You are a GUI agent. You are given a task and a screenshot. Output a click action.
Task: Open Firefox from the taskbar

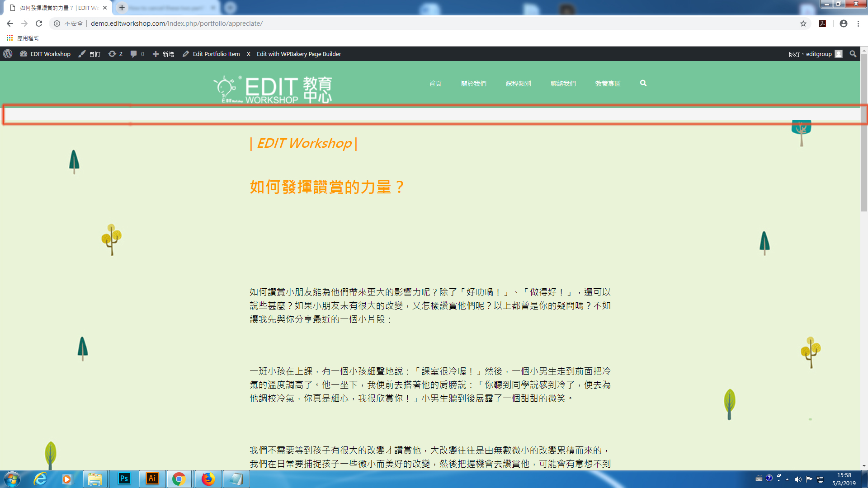(208, 479)
